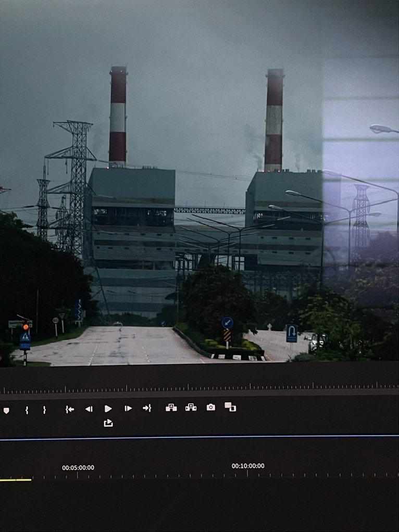Click the export icon below the Play button
The width and height of the screenshot is (399, 532).
tap(108, 423)
